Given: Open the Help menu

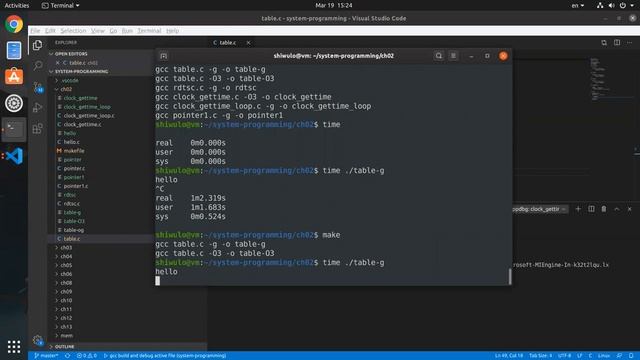Looking at the screenshot, I should pyautogui.click(x=172, y=31).
